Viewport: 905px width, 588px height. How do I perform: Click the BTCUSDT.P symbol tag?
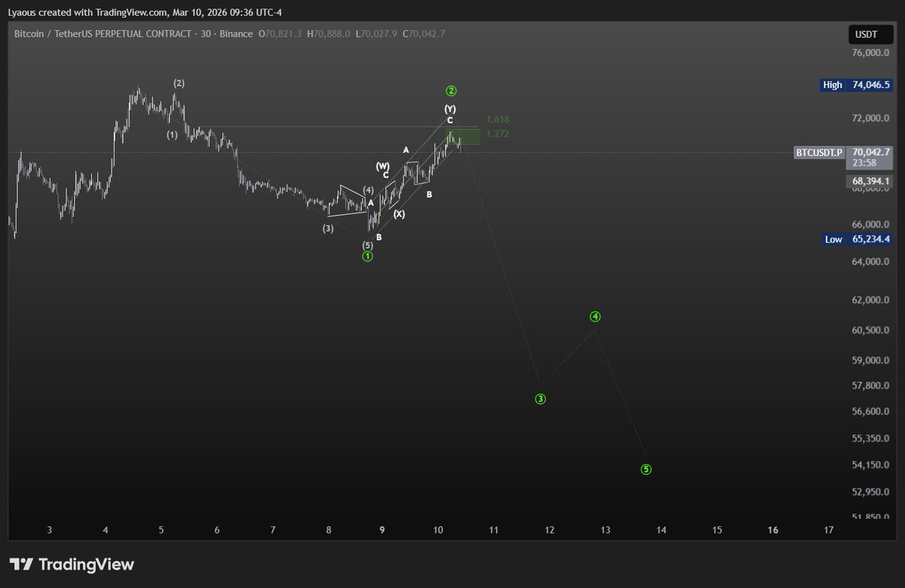818,152
